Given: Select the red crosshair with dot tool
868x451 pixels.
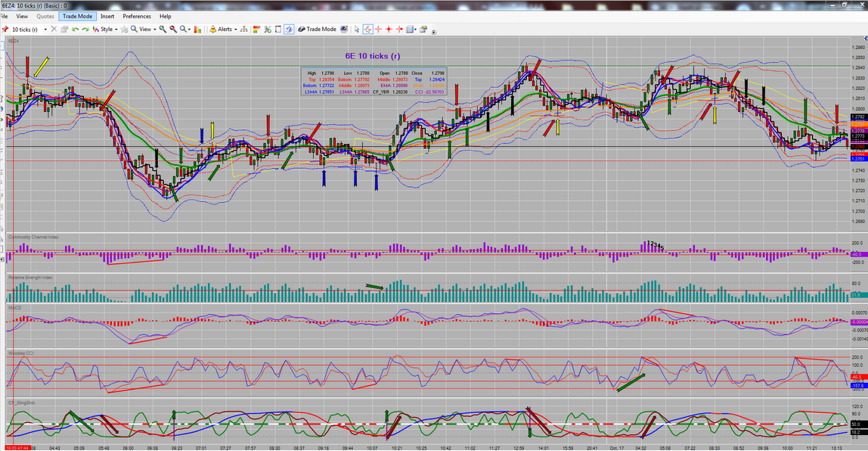Looking at the screenshot, I should point(389,30).
